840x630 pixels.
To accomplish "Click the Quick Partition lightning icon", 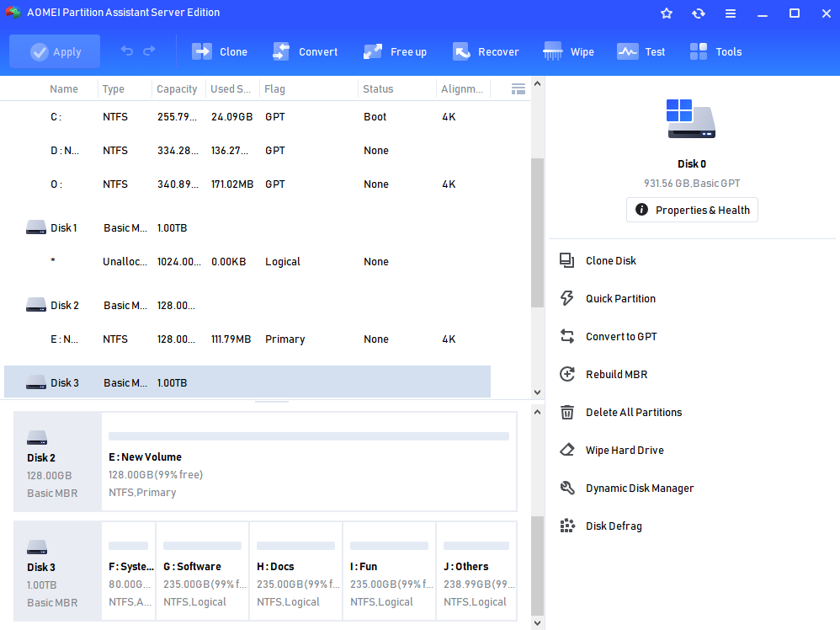I will [x=566, y=298].
